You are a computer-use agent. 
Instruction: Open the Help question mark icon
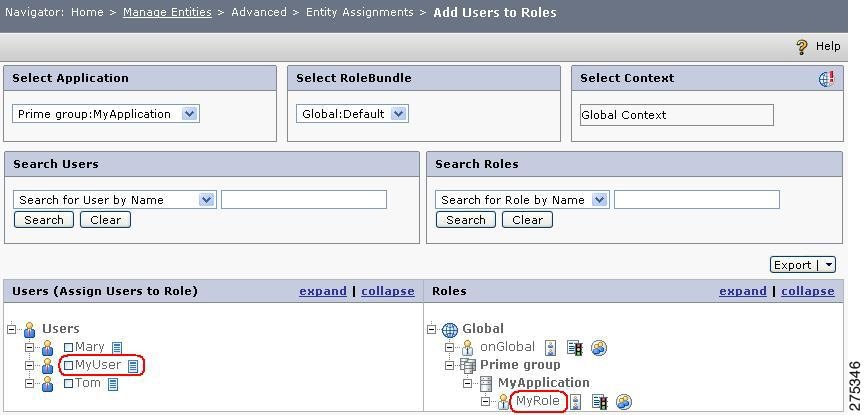(x=802, y=46)
